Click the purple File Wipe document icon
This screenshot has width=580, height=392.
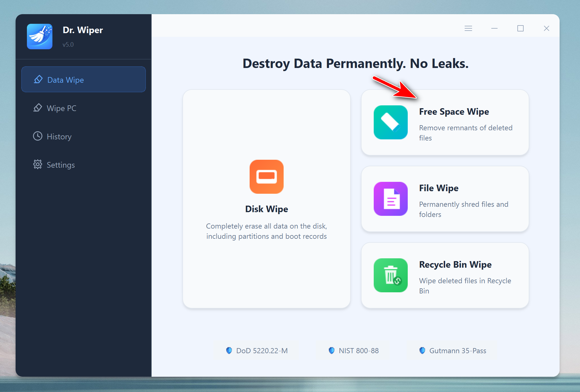pos(391,199)
